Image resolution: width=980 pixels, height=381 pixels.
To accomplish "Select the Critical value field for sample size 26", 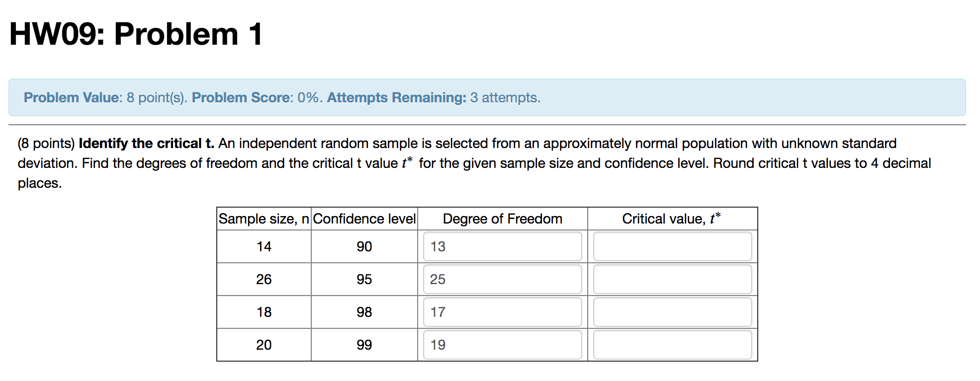I will (x=671, y=279).
